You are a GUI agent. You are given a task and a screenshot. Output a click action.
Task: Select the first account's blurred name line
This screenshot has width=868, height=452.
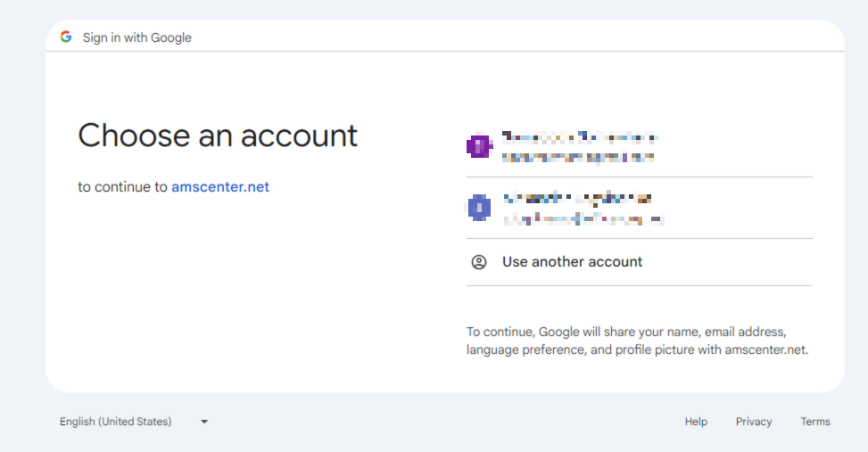pos(580,138)
